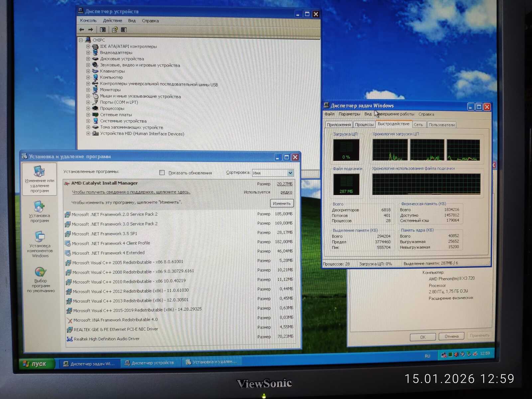Expand the 'Тома запоминающих устройств' node
The height and width of the screenshot is (399, 532).
pos(88,127)
